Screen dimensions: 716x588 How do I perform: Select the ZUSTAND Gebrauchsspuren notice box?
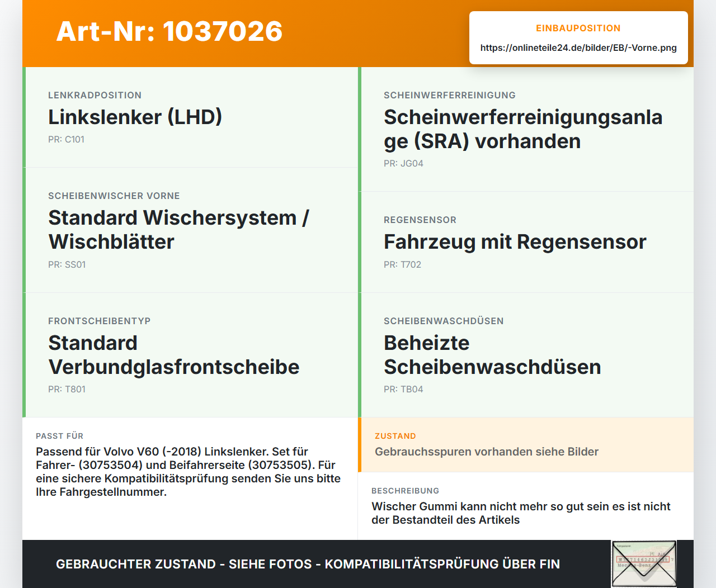[526, 445]
